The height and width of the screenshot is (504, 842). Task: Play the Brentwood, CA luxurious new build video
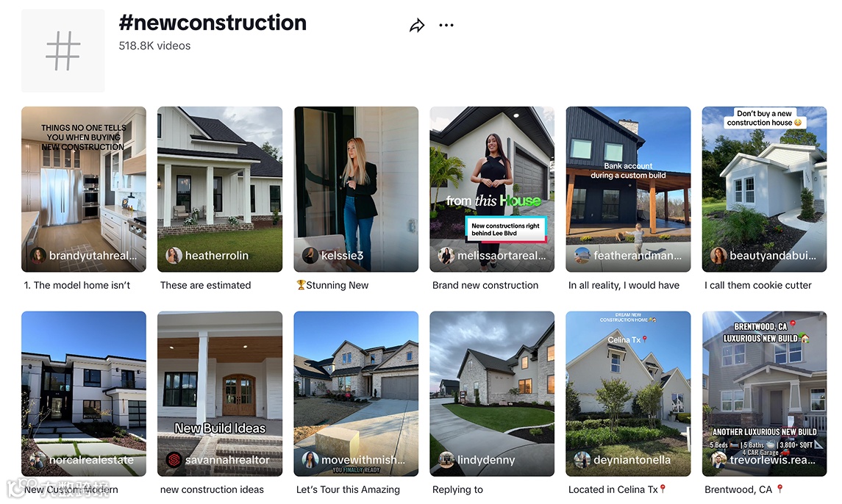point(764,394)
